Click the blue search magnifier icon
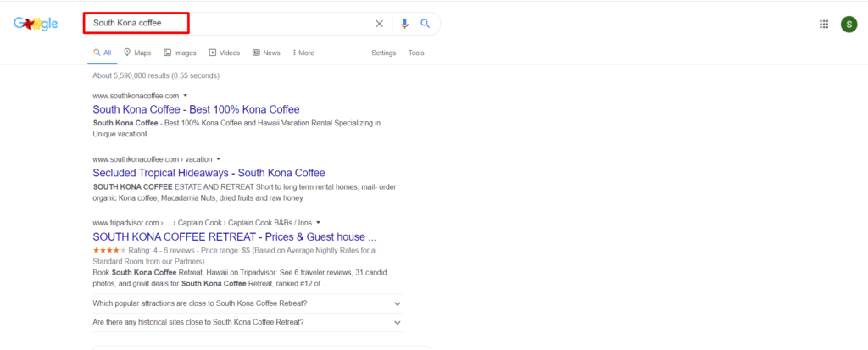 [426, 23]
